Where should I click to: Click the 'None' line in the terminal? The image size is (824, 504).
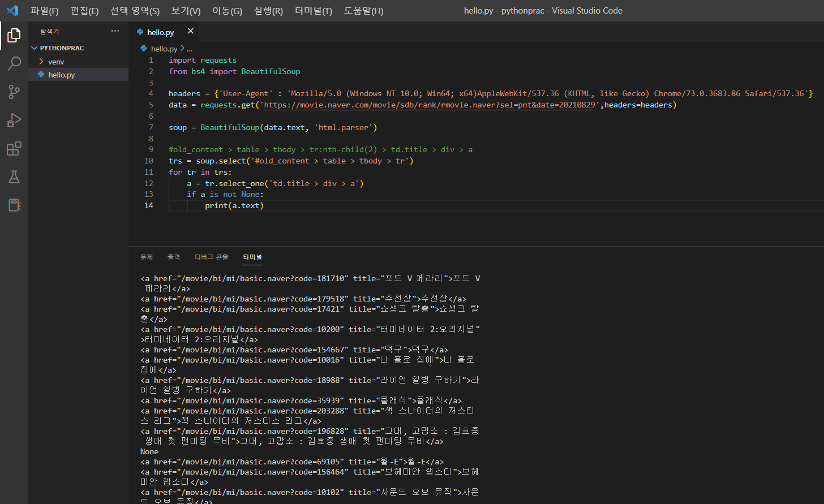(x=149, y=451)
